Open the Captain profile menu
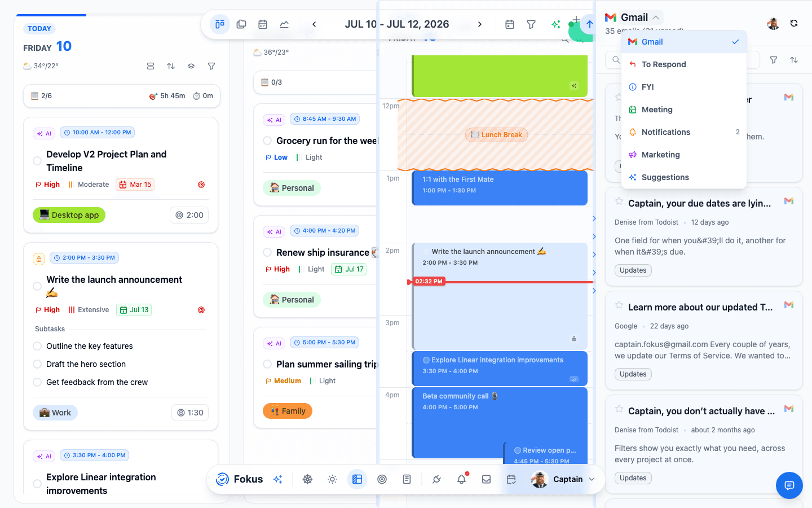This screenshot has height=508, width=812. [x=564, y=479]
